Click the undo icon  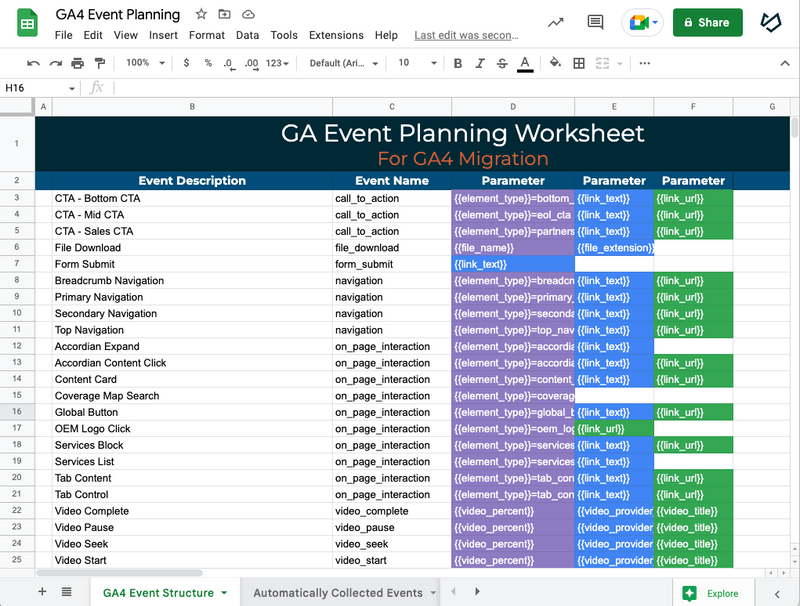coord(33,63)
